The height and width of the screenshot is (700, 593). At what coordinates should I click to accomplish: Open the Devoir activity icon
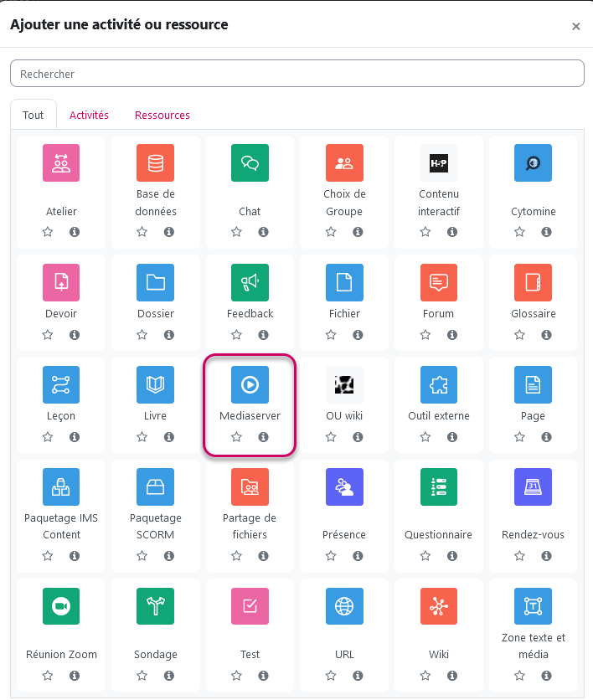click(61, 282)
